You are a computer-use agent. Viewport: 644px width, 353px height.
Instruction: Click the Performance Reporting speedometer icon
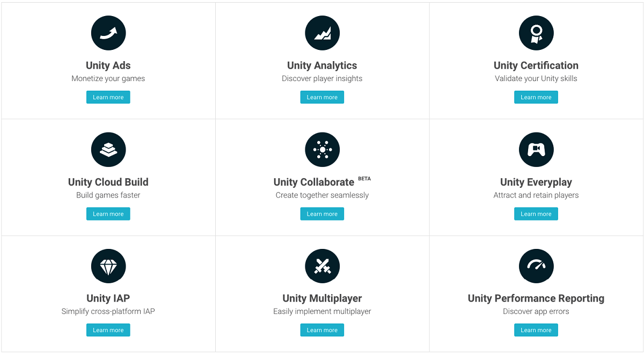click(x=536, y=266)
